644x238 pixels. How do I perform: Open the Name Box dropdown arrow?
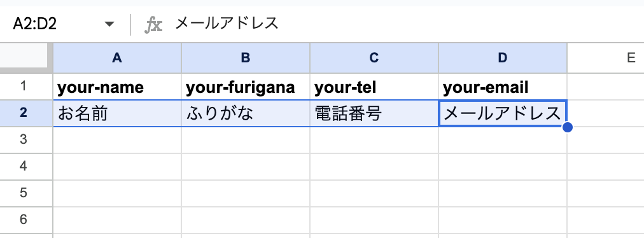(x=109, y=24)
